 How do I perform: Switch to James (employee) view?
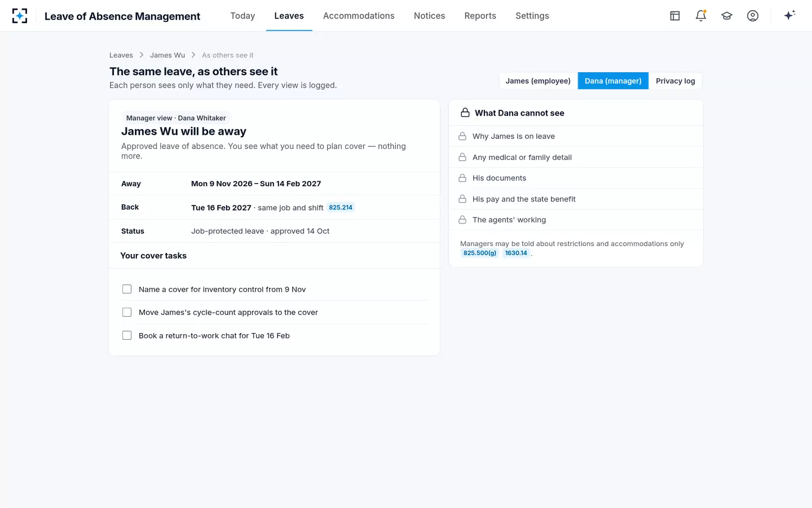(538, 81)
